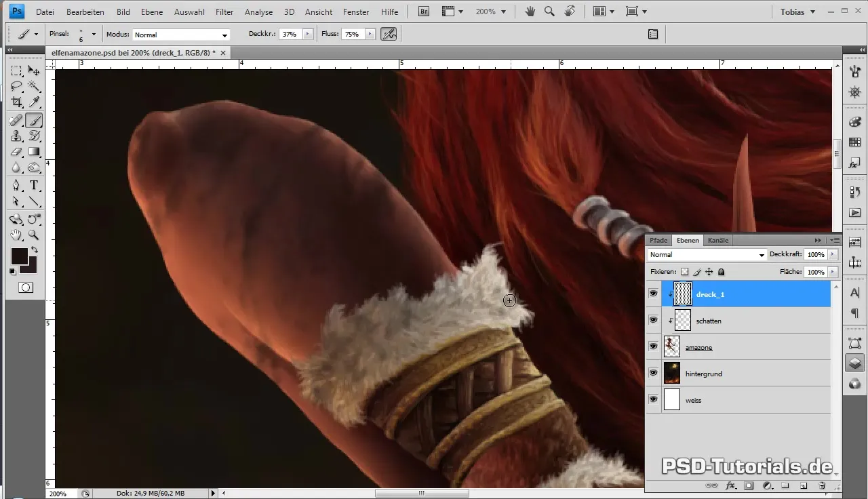This screenshot has height=499, width=868.
Task: Enable airbrush mode in options bar
Action: point(389,34)
